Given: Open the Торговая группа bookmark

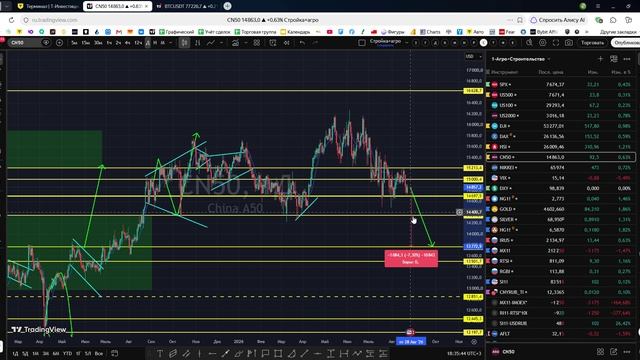Looking at the screenshot, I should [255, 31].
